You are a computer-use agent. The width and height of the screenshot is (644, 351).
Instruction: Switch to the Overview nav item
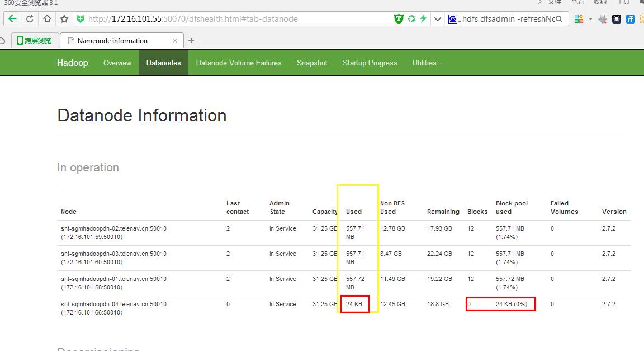click(x=117, y=63)
